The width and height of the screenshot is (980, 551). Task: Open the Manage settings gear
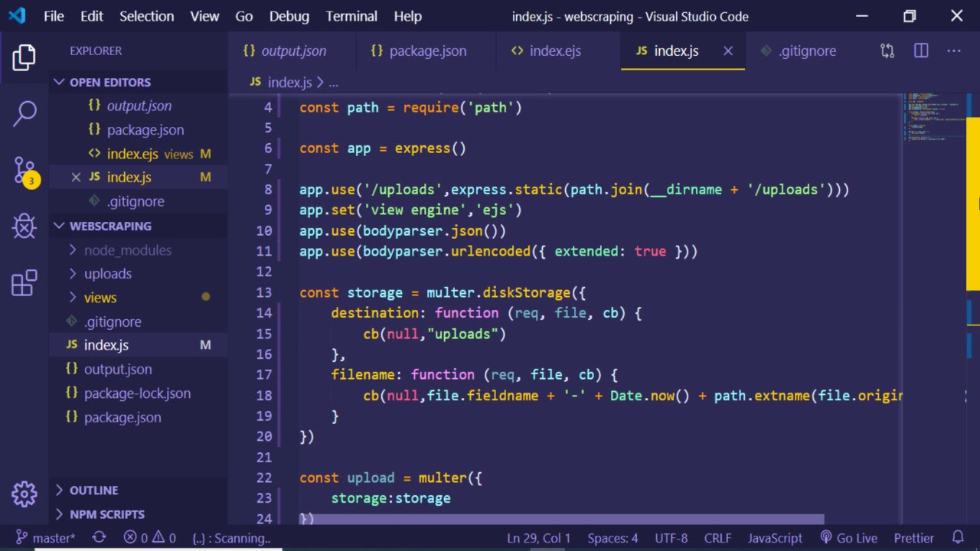click(24, 494)
